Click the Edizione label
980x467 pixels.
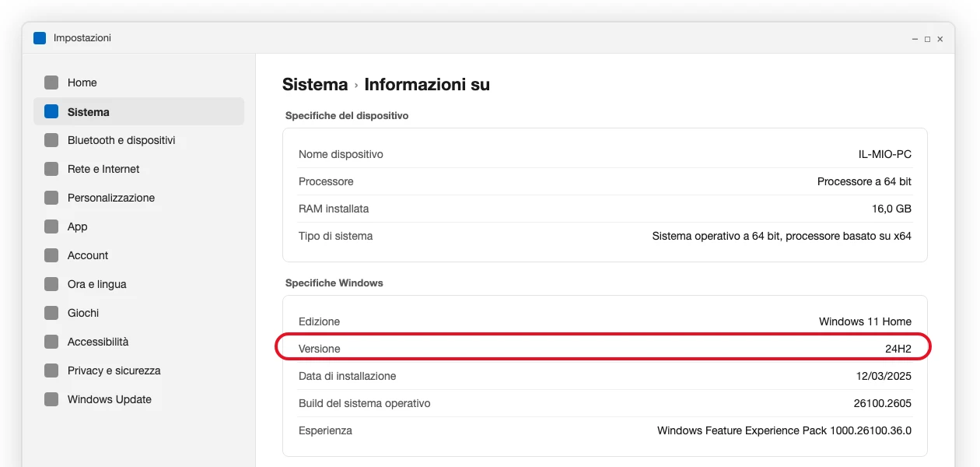(319, 321)
